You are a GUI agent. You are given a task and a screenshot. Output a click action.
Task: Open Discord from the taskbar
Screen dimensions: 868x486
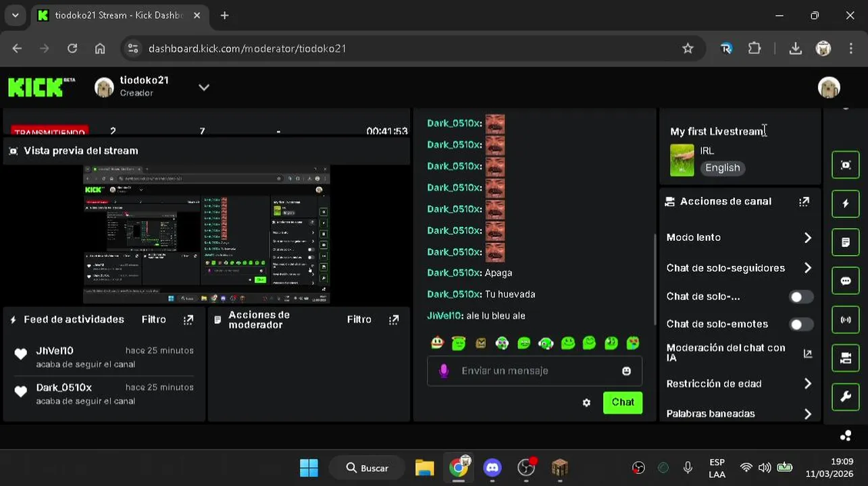492,467
